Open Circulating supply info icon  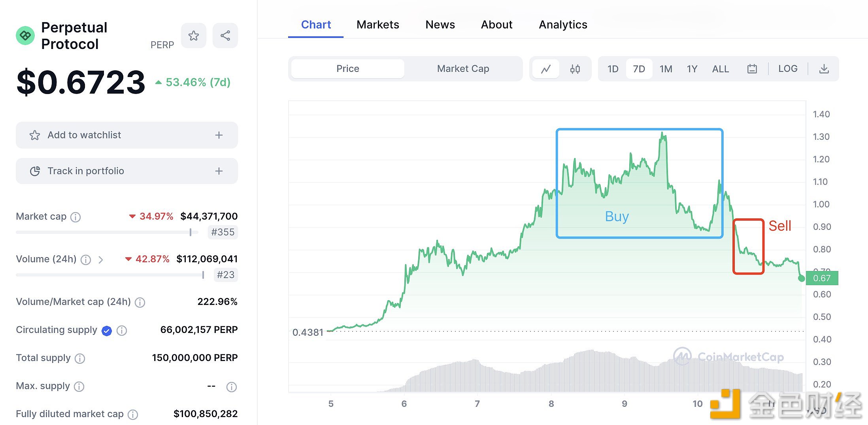[x=122, y=331]
